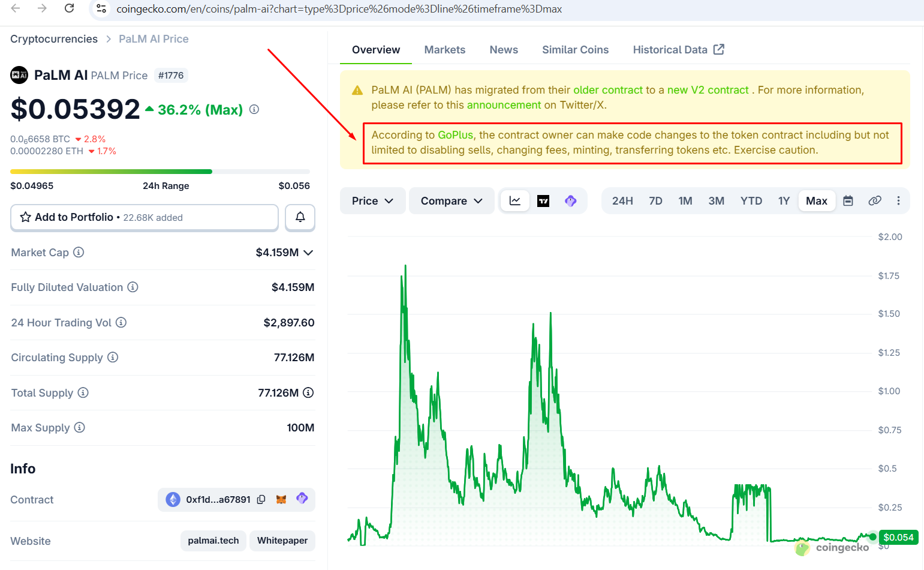Switch to the Markets tab

pyautogui.click(x=445, y=50)
